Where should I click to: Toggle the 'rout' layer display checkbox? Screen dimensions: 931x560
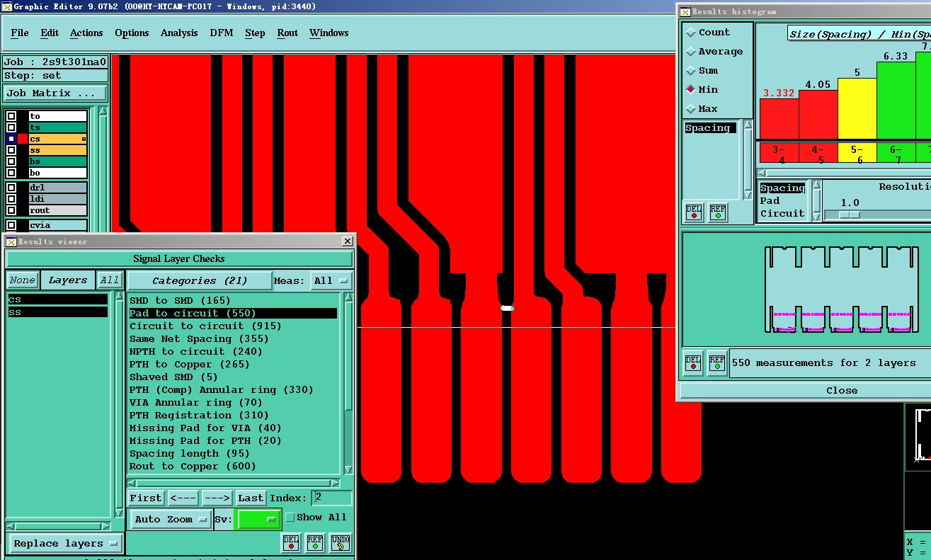(11, 210)
